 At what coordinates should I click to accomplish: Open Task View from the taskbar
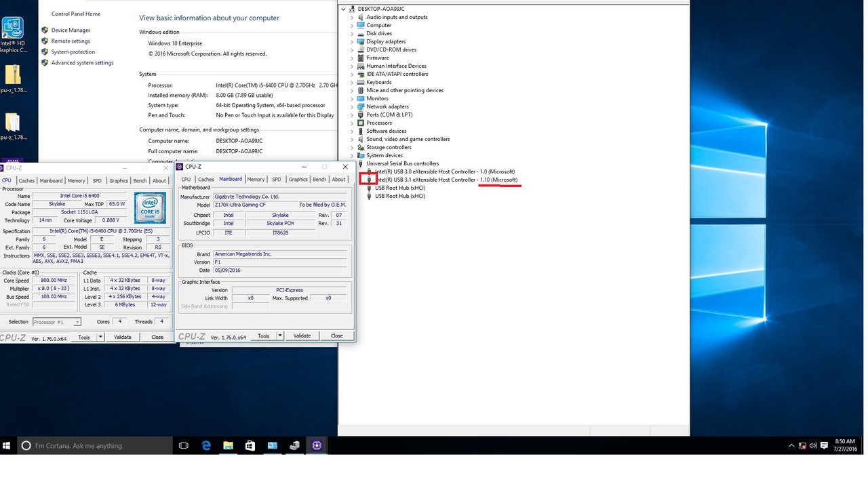(x=183, y=445)
